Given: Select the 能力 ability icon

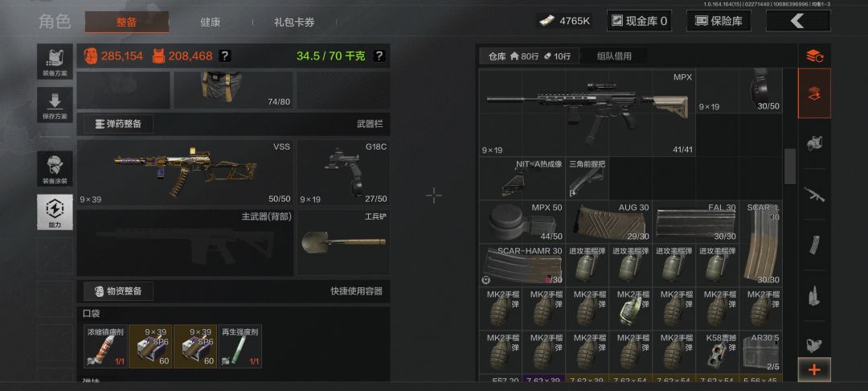Looking at the screenshot, I should pos(55,212).
